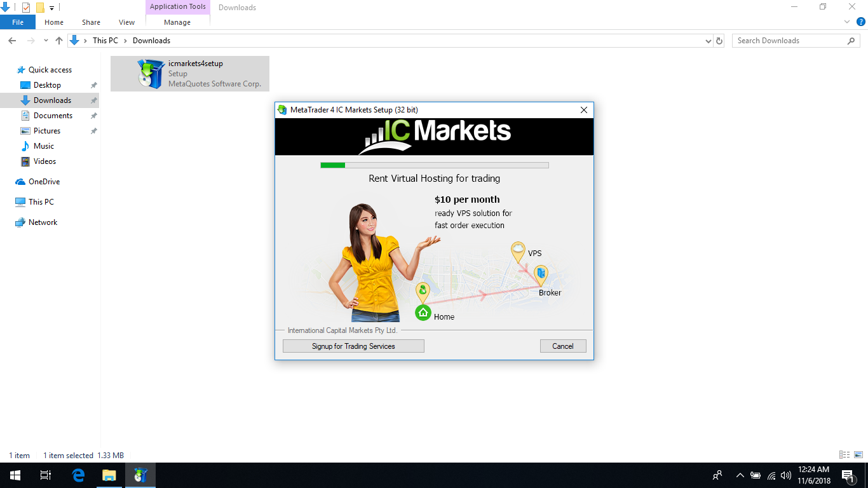
Task: Go forward in File Explorer
Action: tap(31, 41)
